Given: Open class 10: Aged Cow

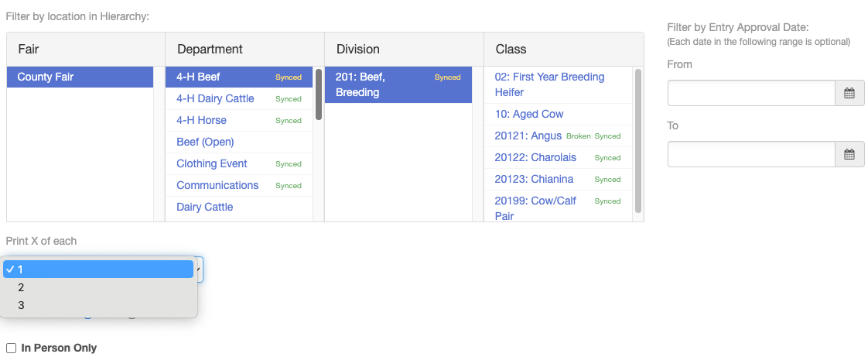Looking at the screenshot, I should [x=558, y=114].
